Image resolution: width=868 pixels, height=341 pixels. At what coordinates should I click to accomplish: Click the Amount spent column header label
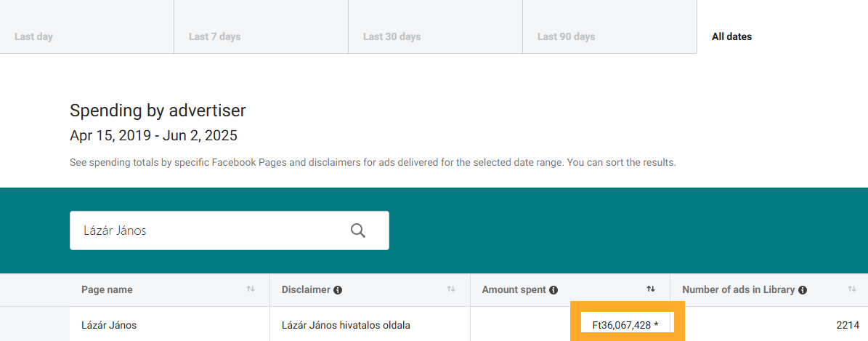[x=514, y=289]
